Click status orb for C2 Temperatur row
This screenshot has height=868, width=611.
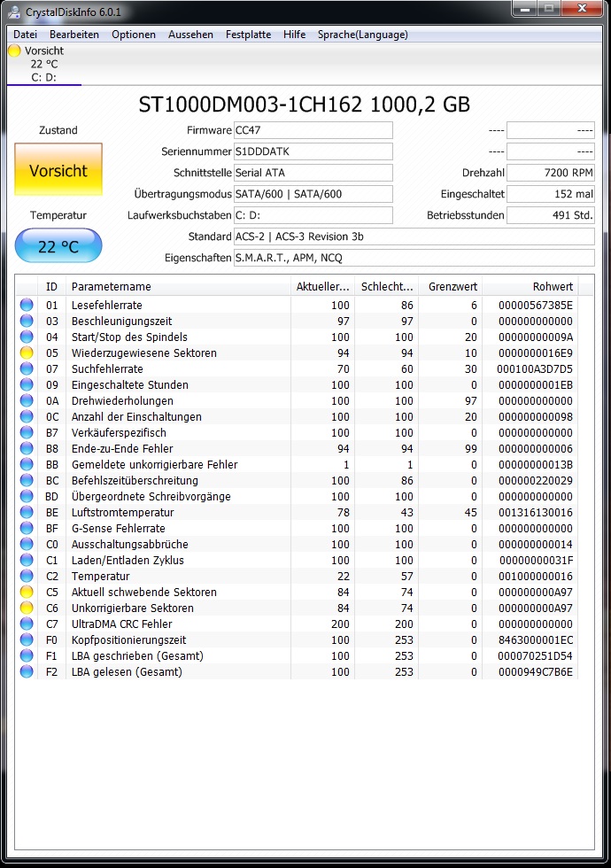(x=26, y=576)
